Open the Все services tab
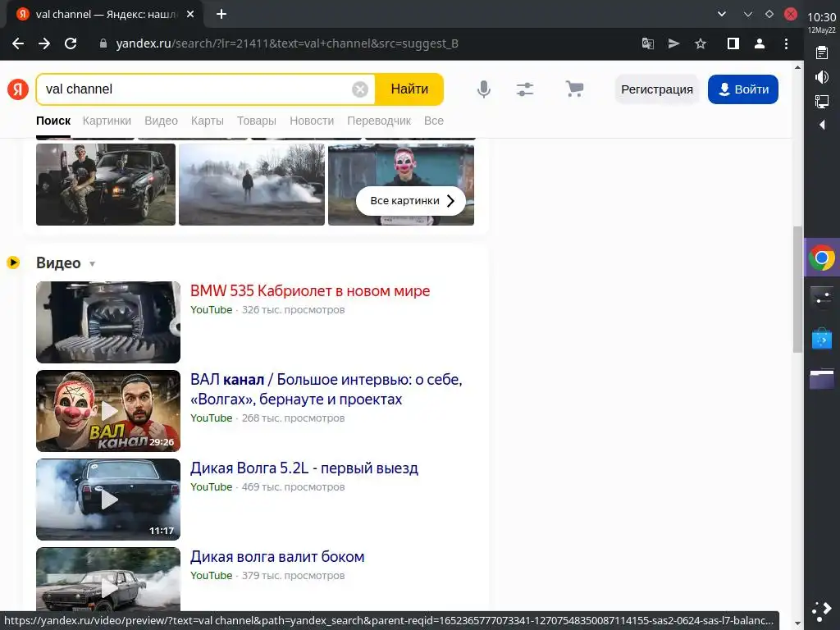This screenshot has width=840, height=630. pyautogui.click(x=434, y=121)
